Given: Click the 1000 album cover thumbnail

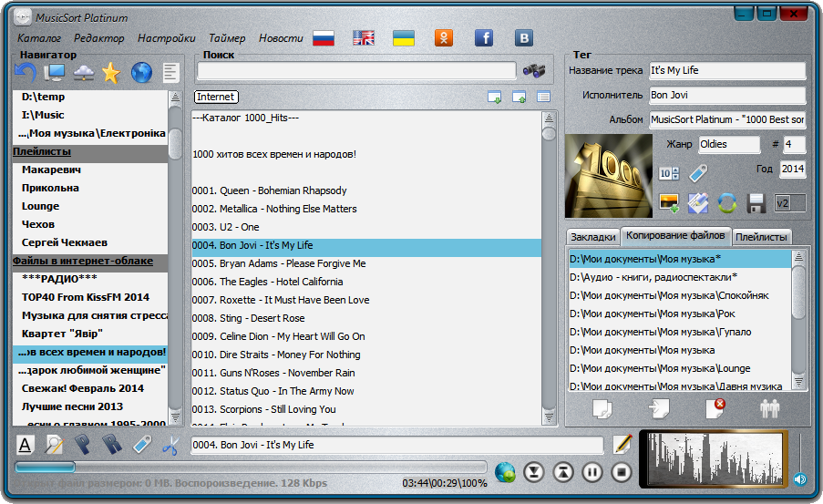Looking at the screenshot, I should point(608,176).
